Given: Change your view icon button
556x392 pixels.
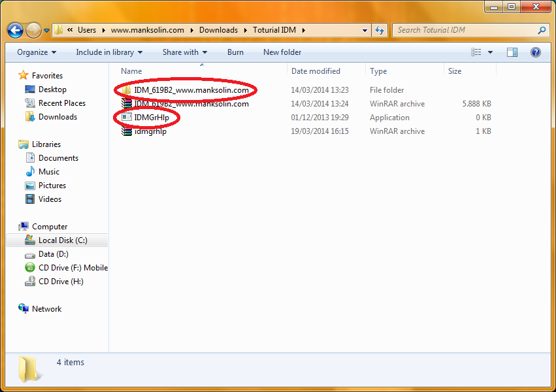Looking at the screenshot, I should pyautogui.click(x=476, y=52).
